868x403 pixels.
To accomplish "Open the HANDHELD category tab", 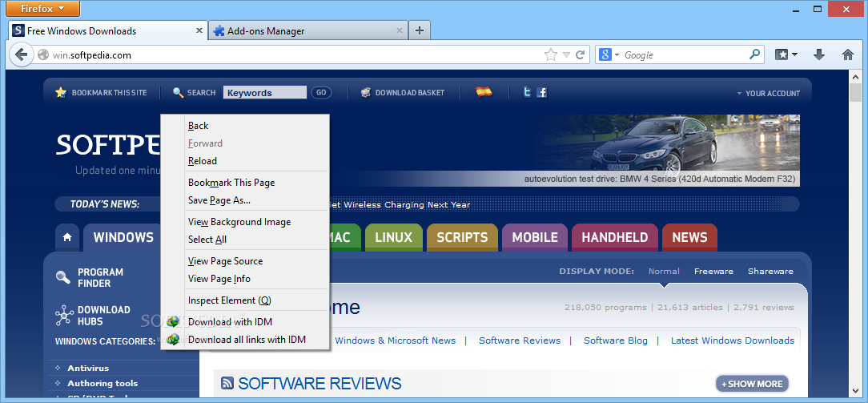I will click(614, 237).
